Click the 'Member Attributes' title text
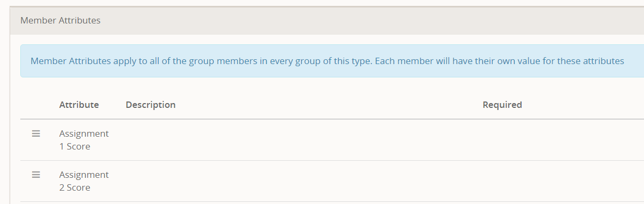 coord(60,21)
